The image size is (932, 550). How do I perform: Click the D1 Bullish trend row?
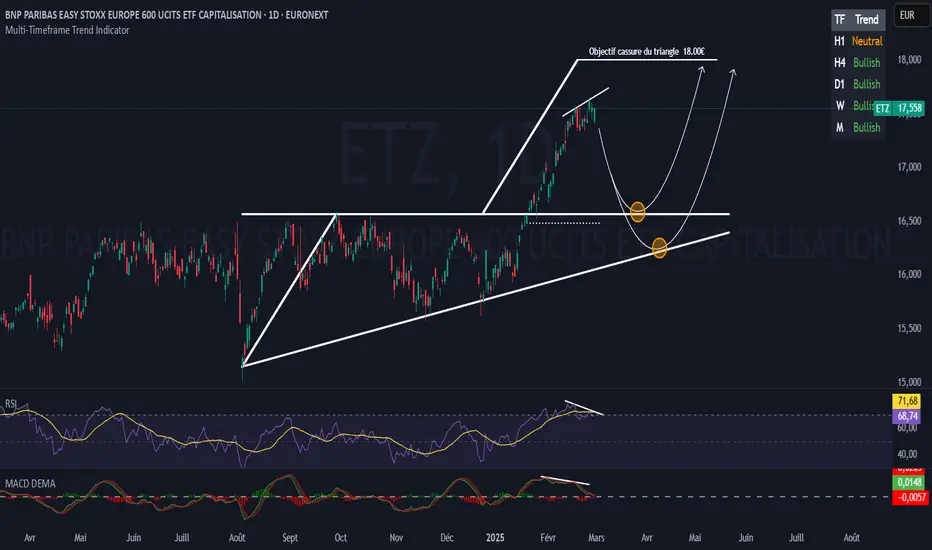click(858, 84)
